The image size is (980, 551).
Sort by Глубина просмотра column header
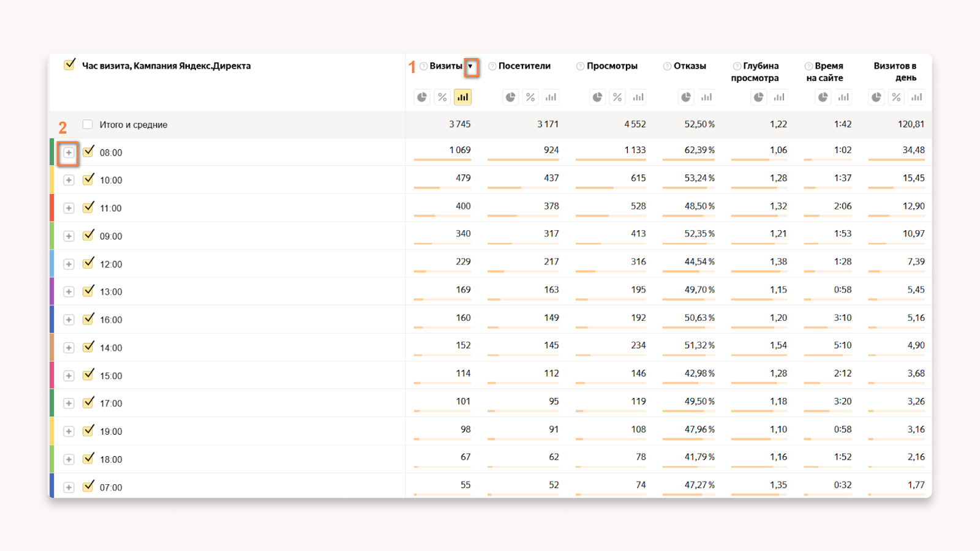click(755, 72)
